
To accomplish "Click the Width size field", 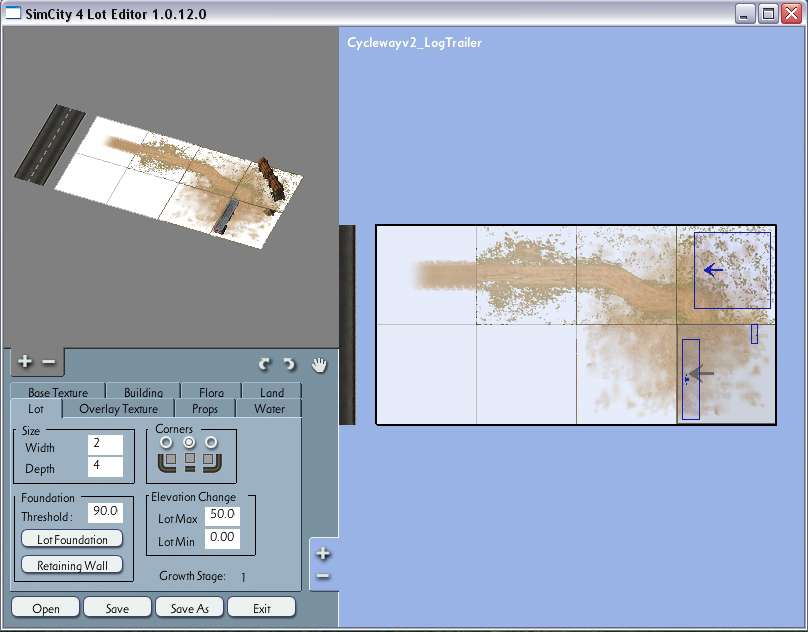I will (x=105, y=444).
